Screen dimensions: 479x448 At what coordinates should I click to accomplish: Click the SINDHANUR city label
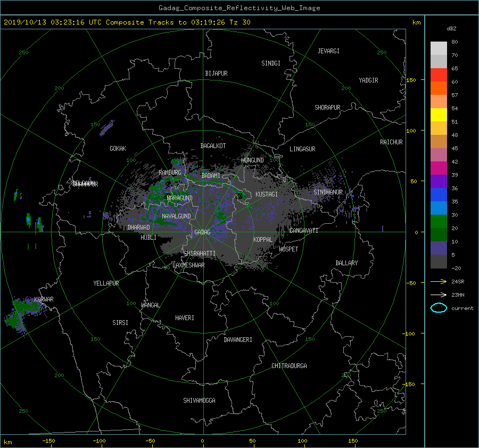pyautogui.click(x=328, y=192)
